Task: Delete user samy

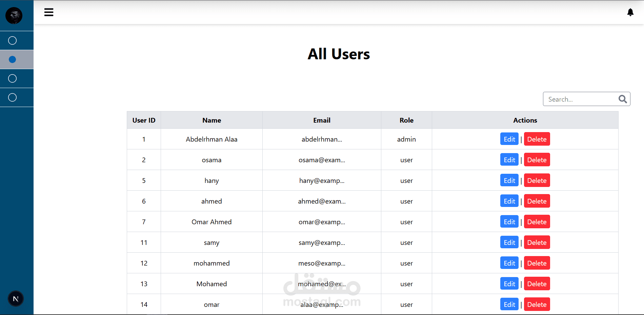Action: (537, 243)
